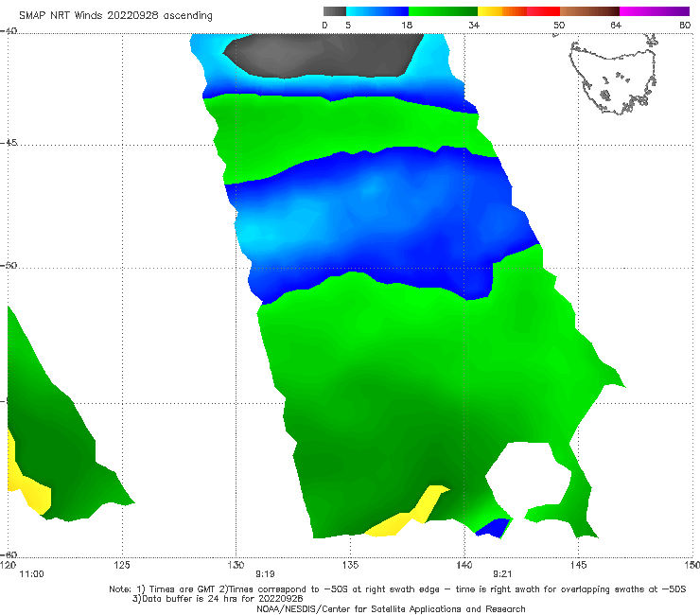Viewport: 700px width, 615px height.
Task: Choose the red segment of the color bar
Action: (x=543, y=11)
